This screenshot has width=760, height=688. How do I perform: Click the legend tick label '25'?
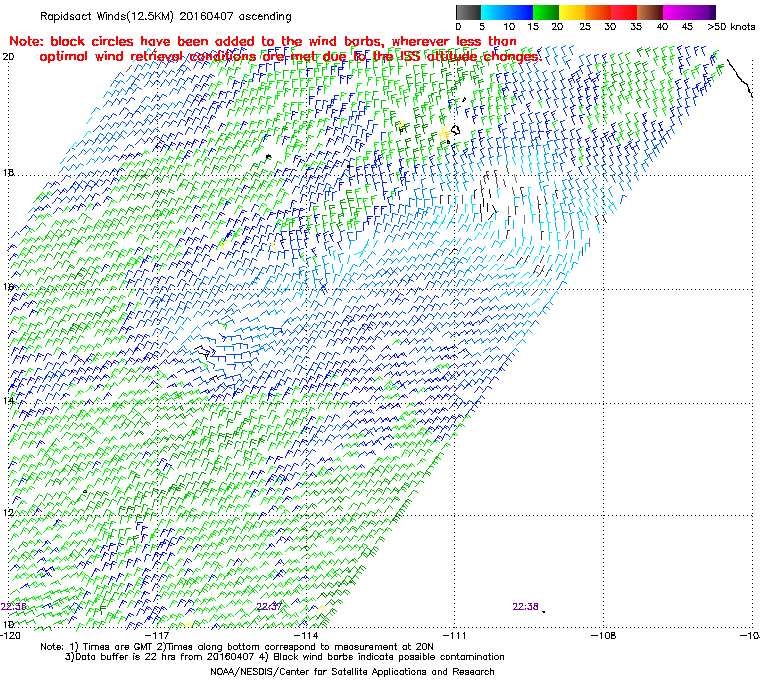586,27
